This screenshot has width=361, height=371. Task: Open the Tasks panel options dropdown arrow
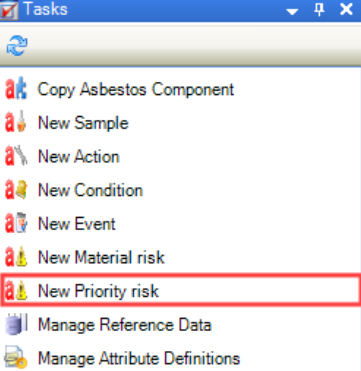pyautogui.click(x=292, y=12)
